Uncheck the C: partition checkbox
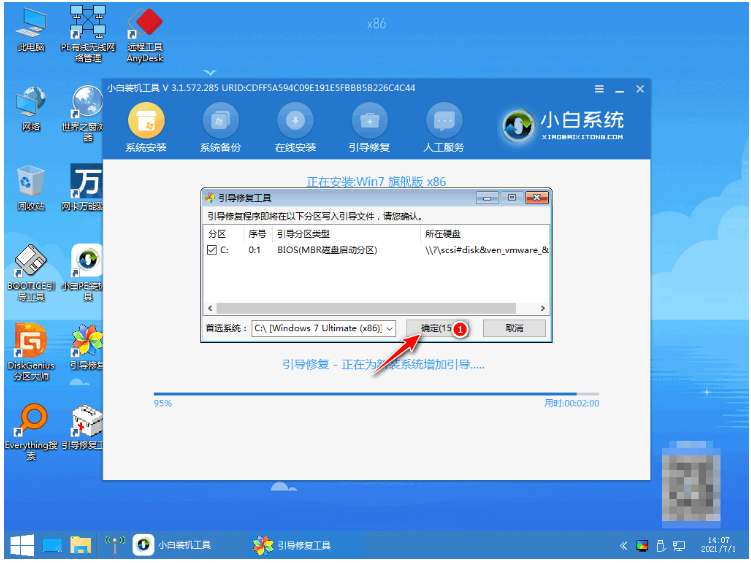Image resolution: width=751 pixels, height=563 pixels. click(x=211, y=250)
